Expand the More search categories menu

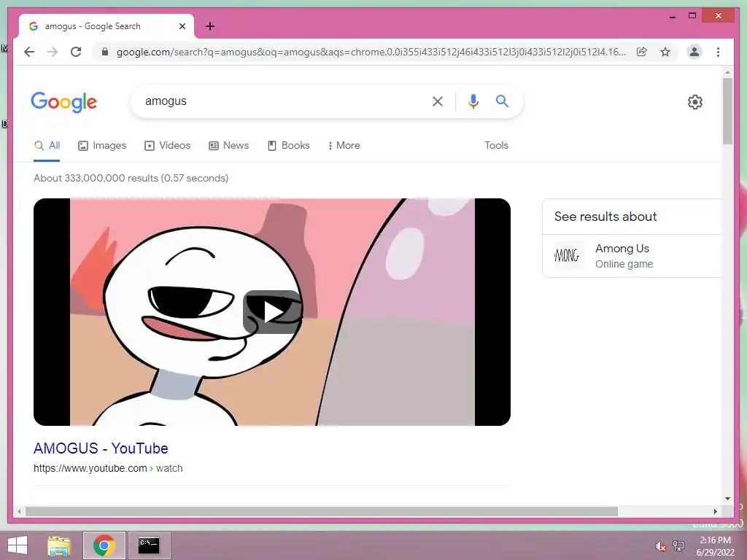[344, 146]
